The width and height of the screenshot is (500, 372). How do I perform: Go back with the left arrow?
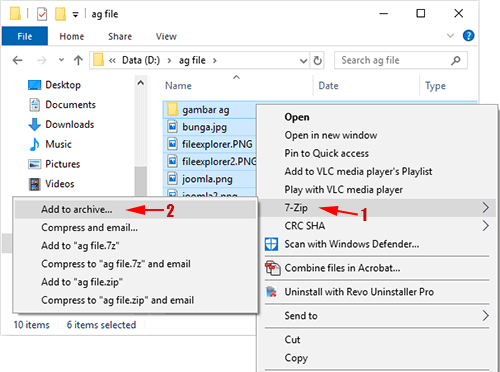[x=17, y=60]
